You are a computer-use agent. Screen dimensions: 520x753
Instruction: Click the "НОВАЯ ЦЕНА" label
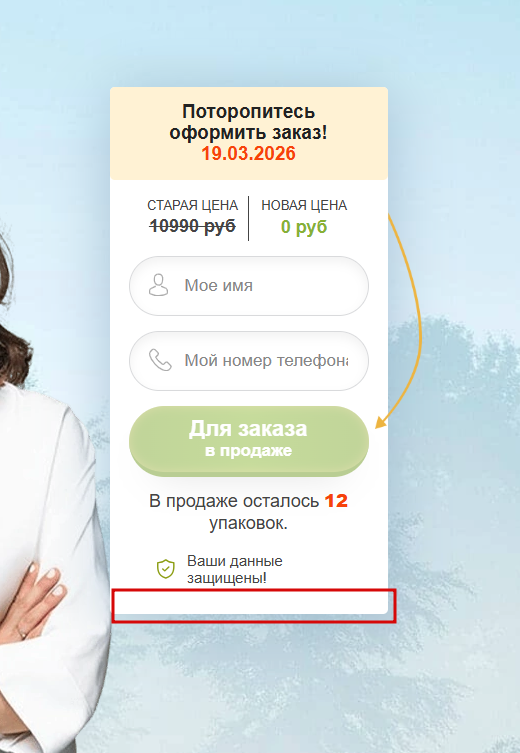click(x=304, y=205)
